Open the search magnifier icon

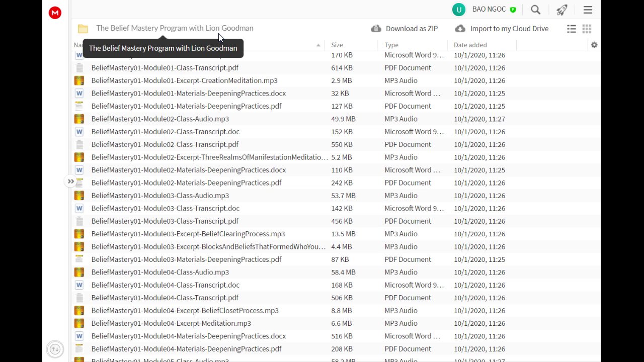[536, 10]
